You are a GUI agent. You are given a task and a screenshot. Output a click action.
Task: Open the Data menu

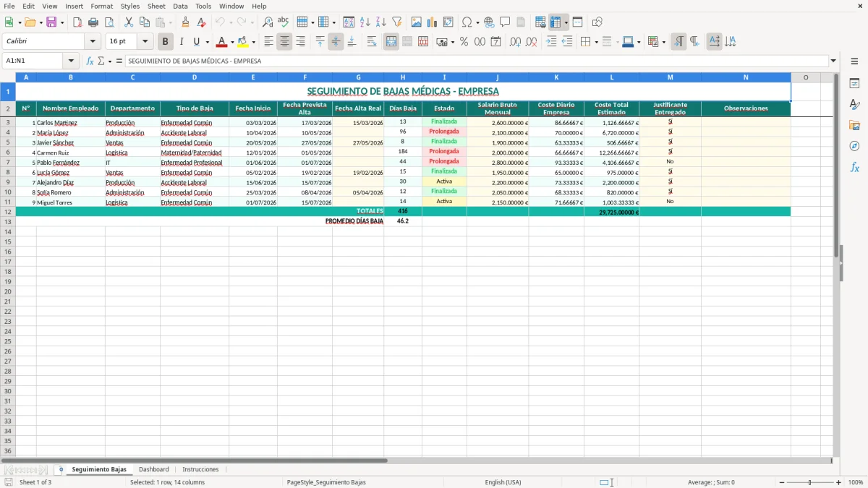click(180, 6)
